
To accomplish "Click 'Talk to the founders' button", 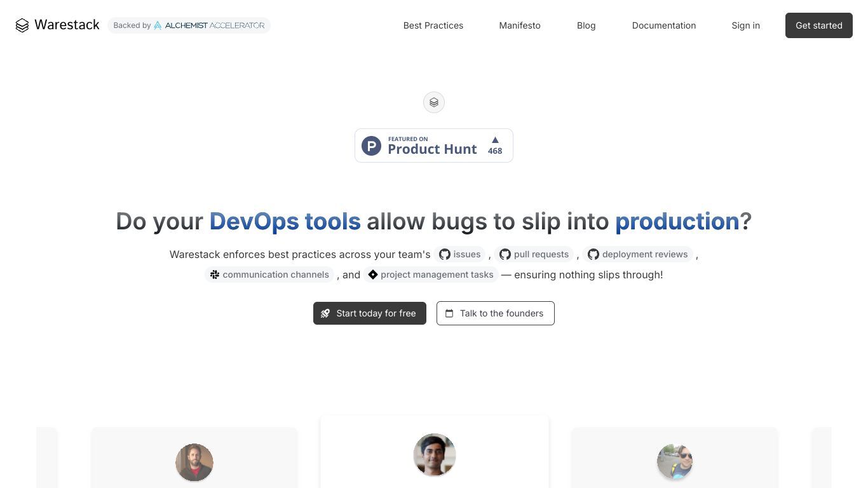I will pos(496,313).
